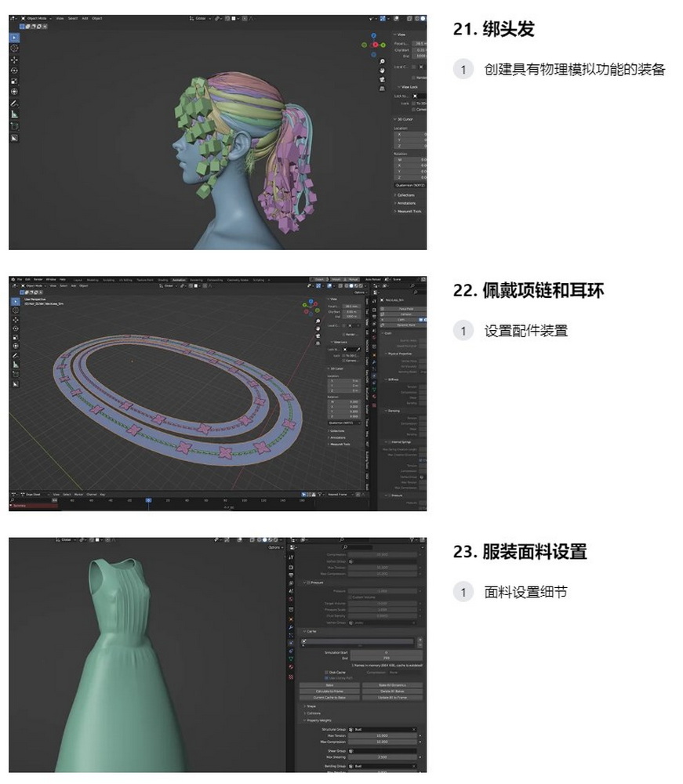Click the Bake All Dynamics button
Image resolution: width=683 pixels, height=784 pixels.
(393, 685)
